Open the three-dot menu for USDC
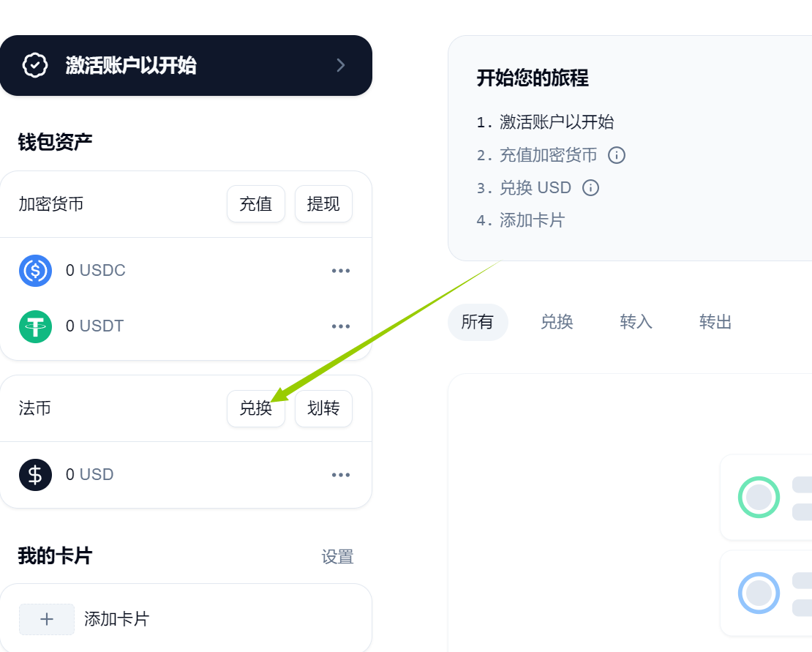This screenshot has height=652, width=812. pos(341,270)
